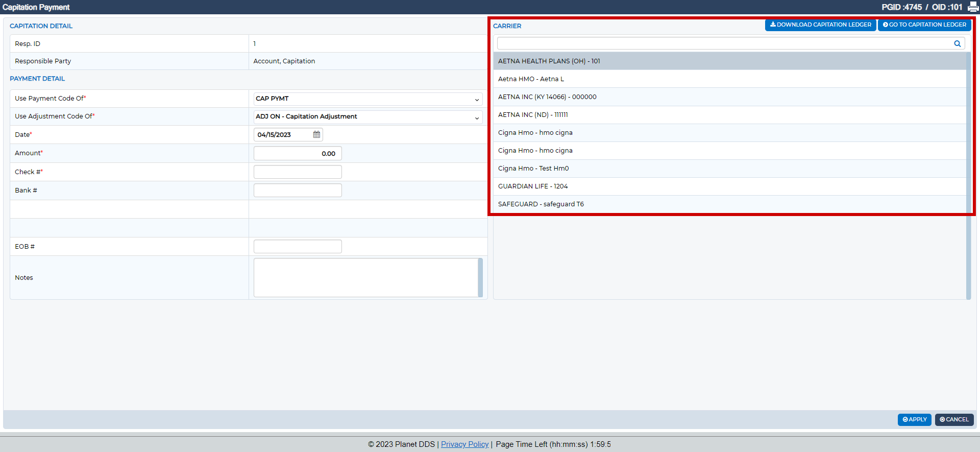Select carrier Aetna HMO - Aetna L
Viewport: 980px width, 452px height.
[729, 79]
